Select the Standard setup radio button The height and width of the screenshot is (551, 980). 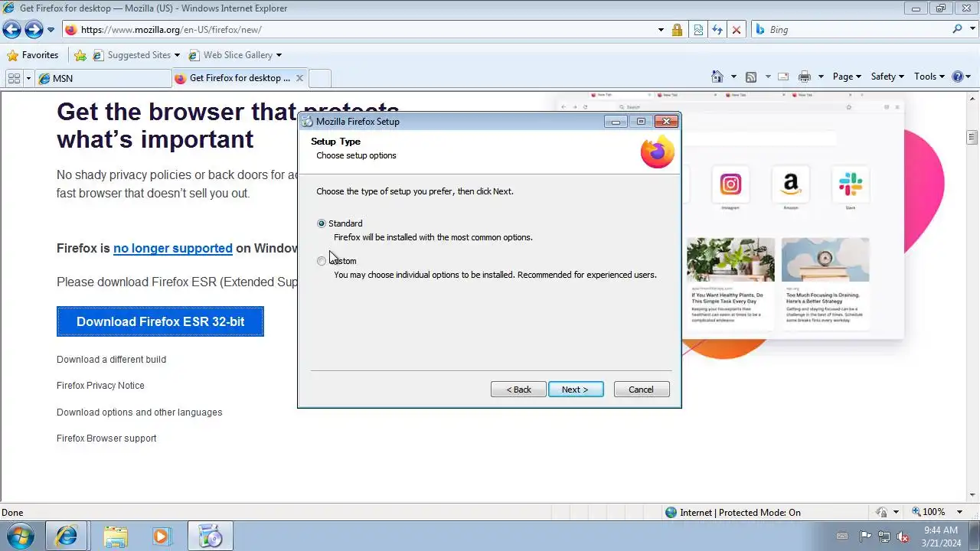pyautogui.click(x=322, y=223)
